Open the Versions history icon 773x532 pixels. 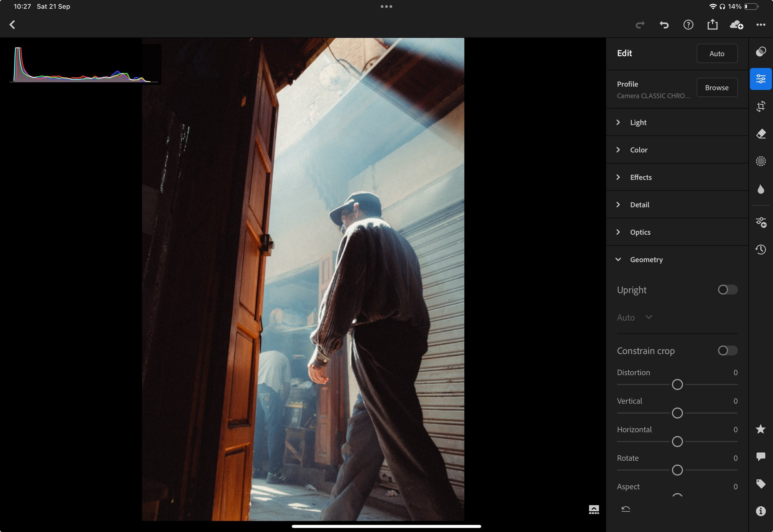pos(760,249)
